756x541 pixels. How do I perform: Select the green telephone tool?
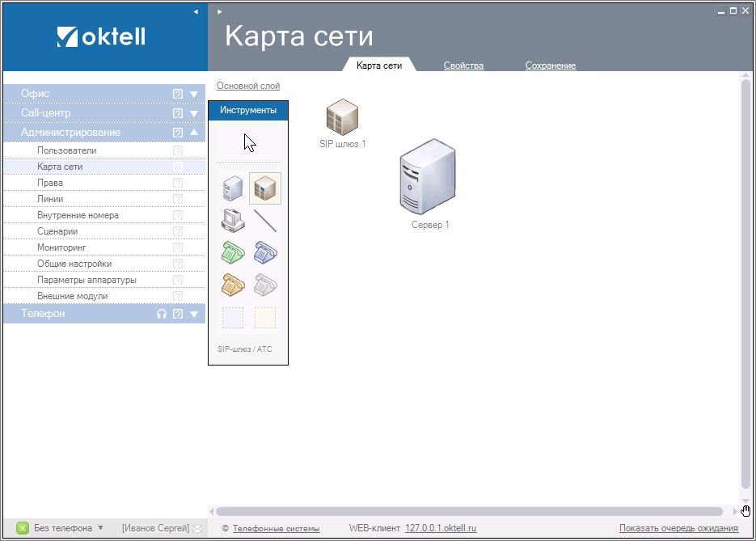point(233,252)
